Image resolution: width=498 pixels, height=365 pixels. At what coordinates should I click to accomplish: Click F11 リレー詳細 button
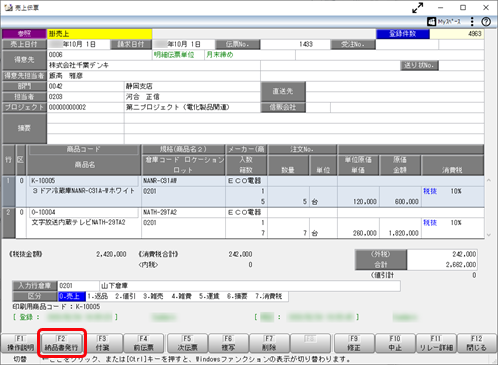[x=436, y=343]
